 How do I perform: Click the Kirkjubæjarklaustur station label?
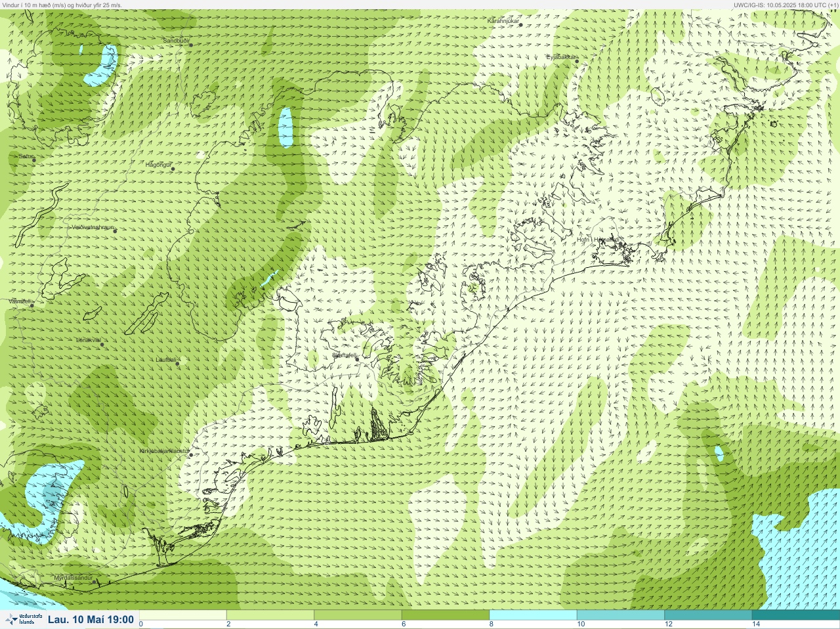pos(164,451)
